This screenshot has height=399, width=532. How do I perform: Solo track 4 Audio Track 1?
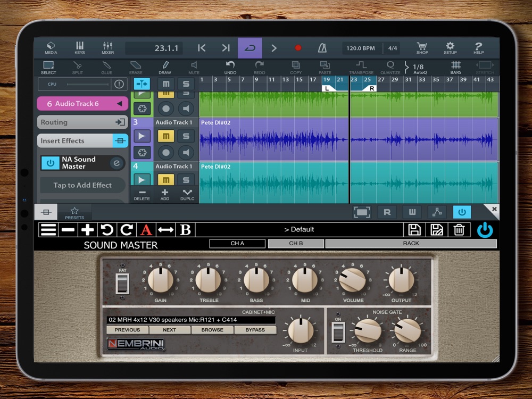tap(186, 179)
